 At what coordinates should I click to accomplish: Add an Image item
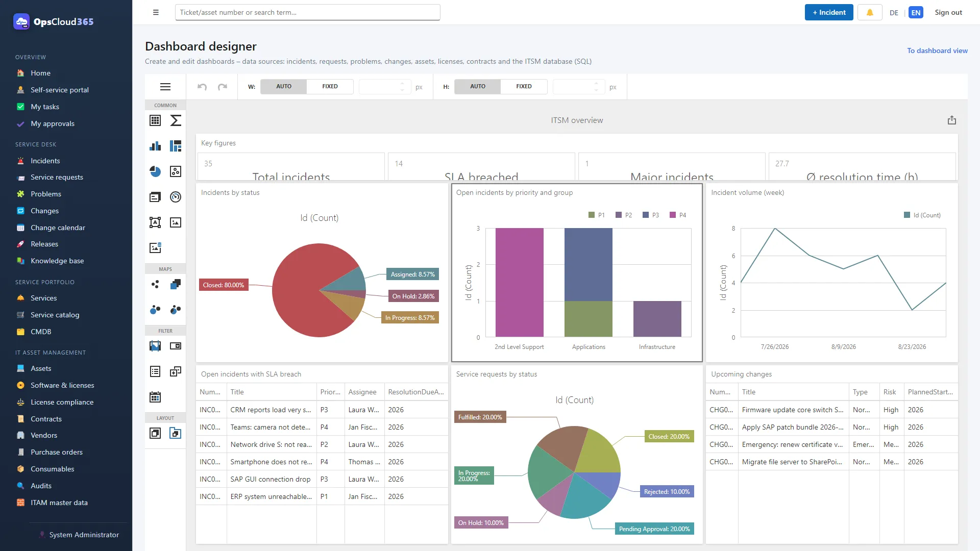176,223
